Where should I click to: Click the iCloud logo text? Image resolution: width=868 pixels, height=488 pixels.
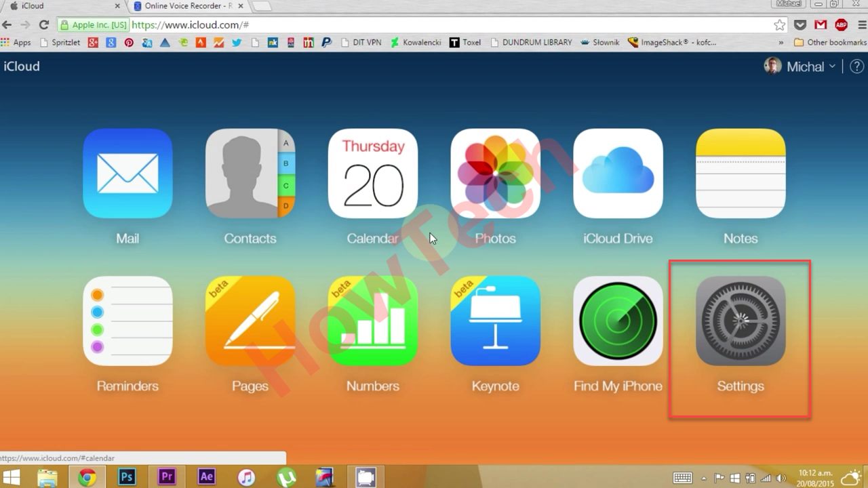(x=22, y=66)
